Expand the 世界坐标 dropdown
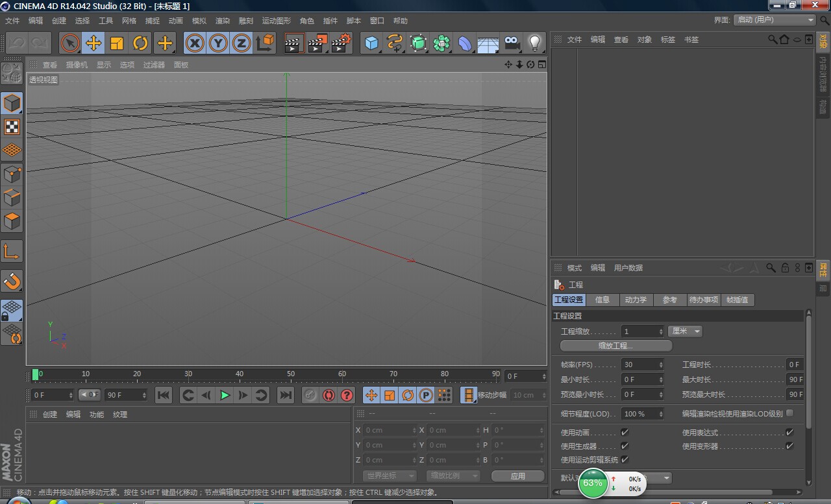The width and height of the screenshot is (831, 504). click(389, 476)
